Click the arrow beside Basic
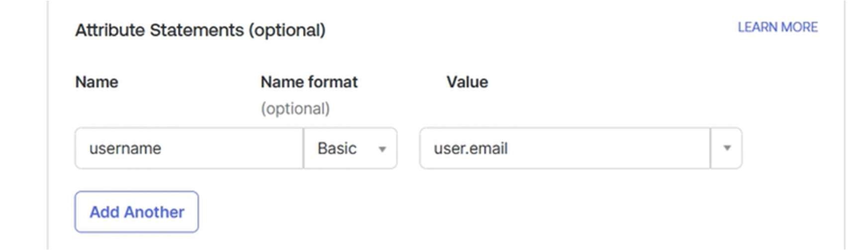This screenshot has width=868, height=250. 382,149
